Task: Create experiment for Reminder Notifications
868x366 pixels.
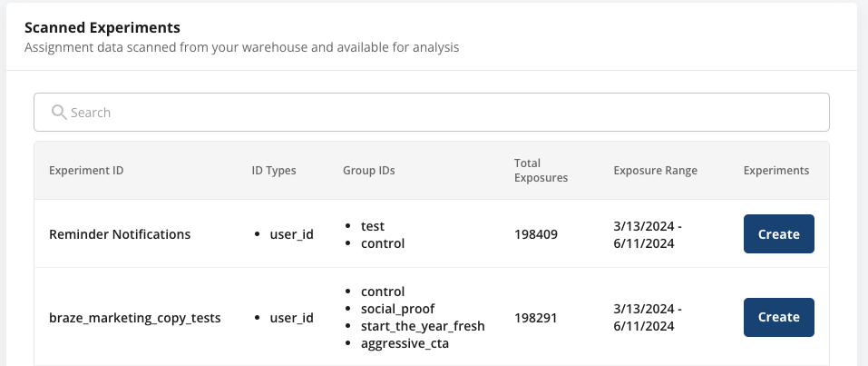Action: point(778,234)
